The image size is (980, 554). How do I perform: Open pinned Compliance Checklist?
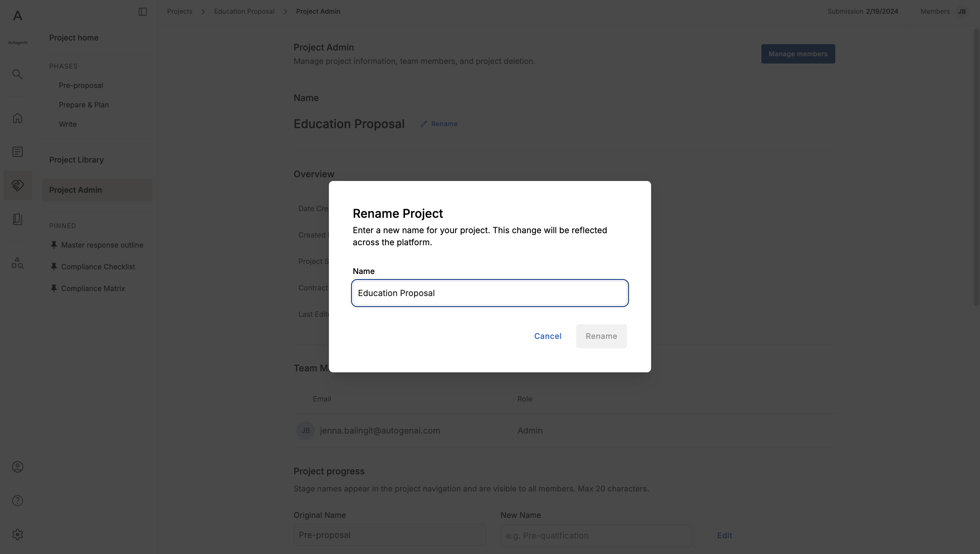[98, 267]
